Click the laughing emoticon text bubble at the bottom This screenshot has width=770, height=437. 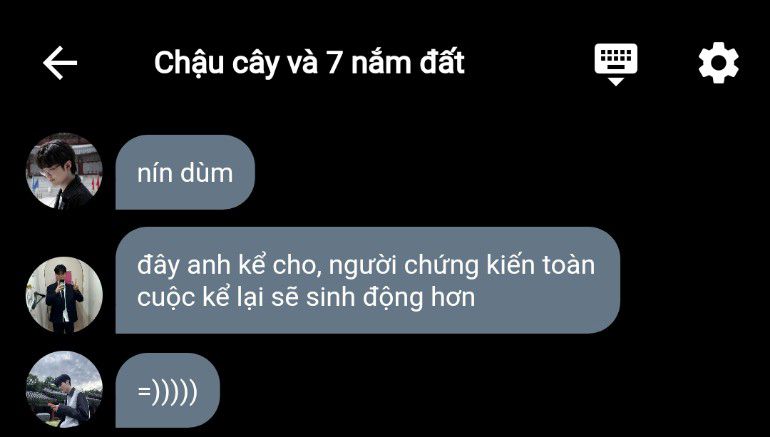pos(167,390)
